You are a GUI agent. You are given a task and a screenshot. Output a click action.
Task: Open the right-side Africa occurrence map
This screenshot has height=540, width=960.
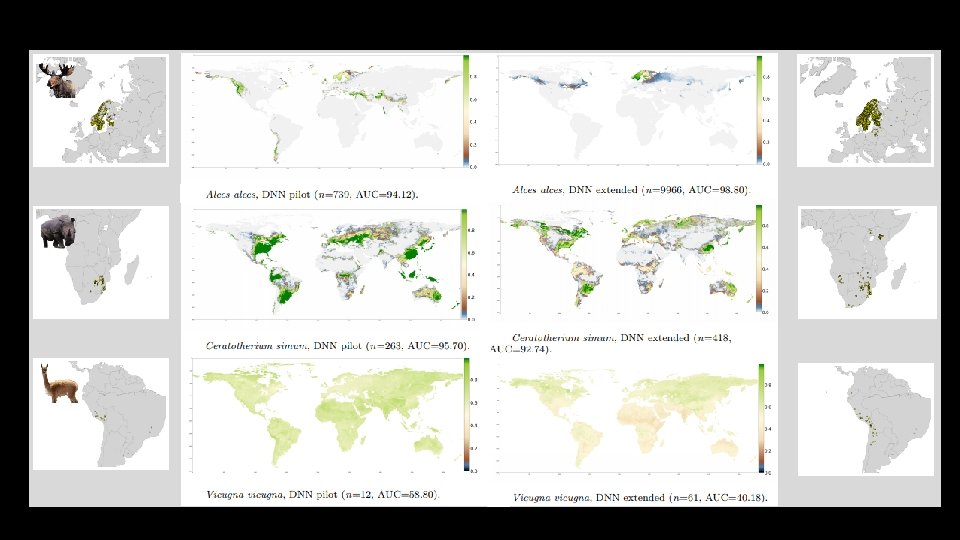pyautogui.click(x=867, y=262)
